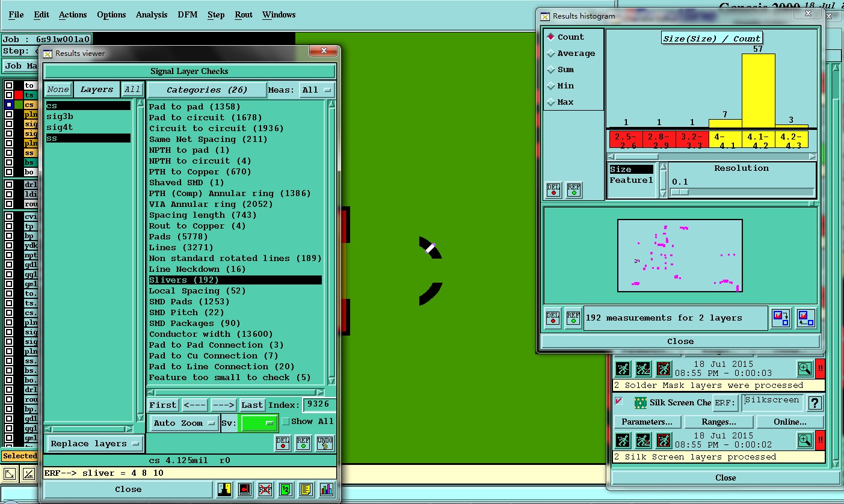Screen dimensions: 844x504
Task: Click the All layers button
Action: point(132,89)
